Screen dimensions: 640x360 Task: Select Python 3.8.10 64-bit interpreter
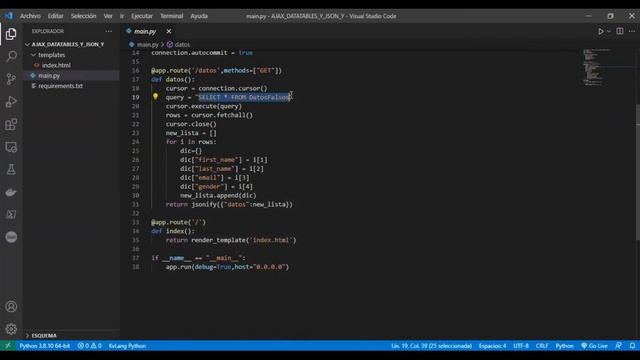tap(44, 346)
